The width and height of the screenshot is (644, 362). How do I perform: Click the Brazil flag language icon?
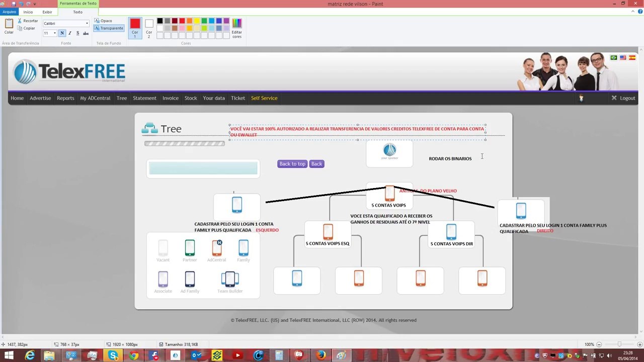(614, 58)
